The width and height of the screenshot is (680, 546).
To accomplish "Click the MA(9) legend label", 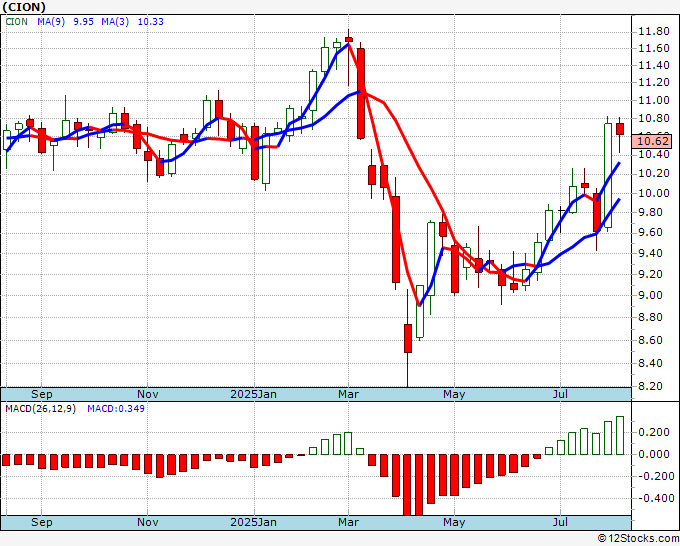I will click(51, 22).
